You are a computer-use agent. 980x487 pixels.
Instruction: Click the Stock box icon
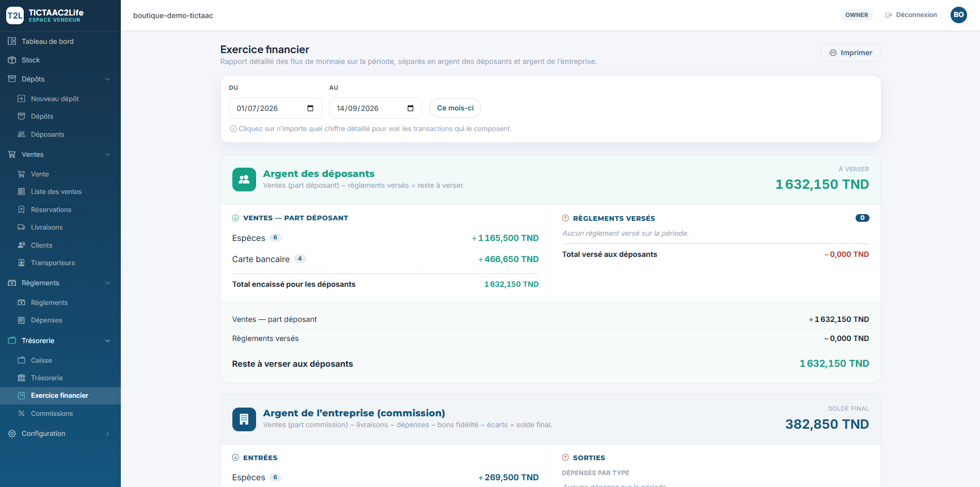point(12,60)
